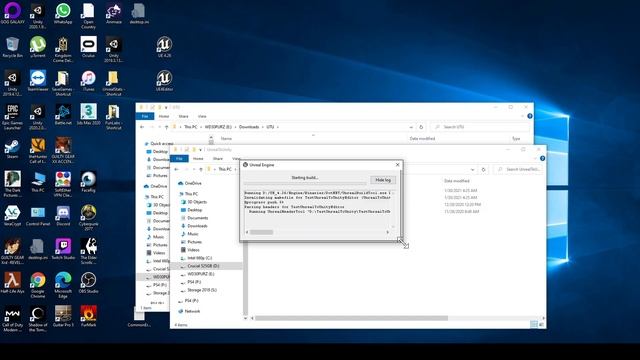The height and width of the screenshot is (360, 640).
Task: Open the iTunes desktop icon
Action: 88,80
